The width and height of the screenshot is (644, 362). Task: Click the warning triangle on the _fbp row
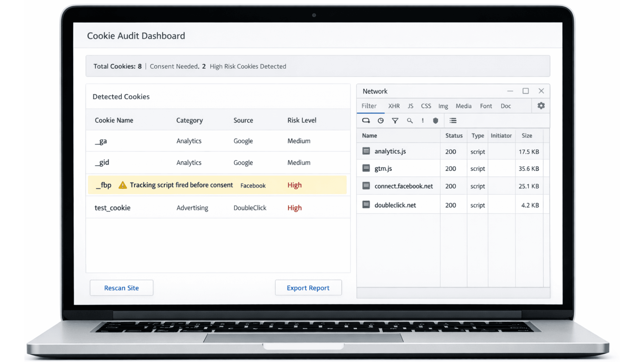click(123, 185)
